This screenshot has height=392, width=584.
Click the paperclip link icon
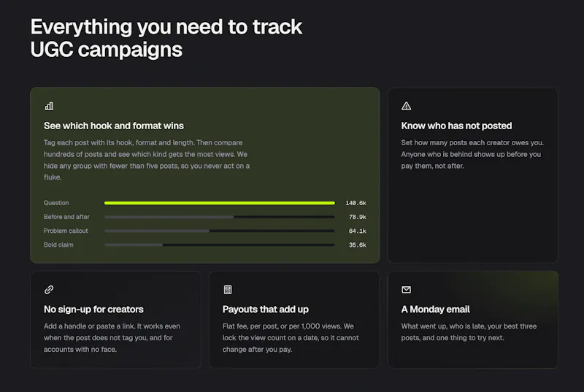pyautogui.click(x=49, y=290)
